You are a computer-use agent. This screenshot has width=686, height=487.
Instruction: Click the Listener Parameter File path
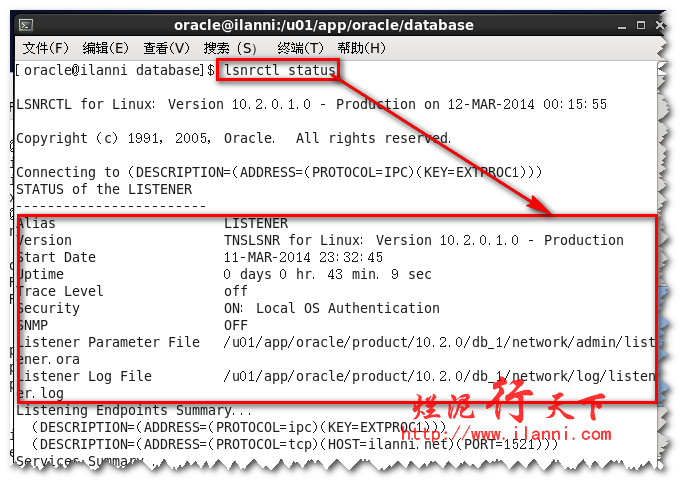[x=440, y=342]
